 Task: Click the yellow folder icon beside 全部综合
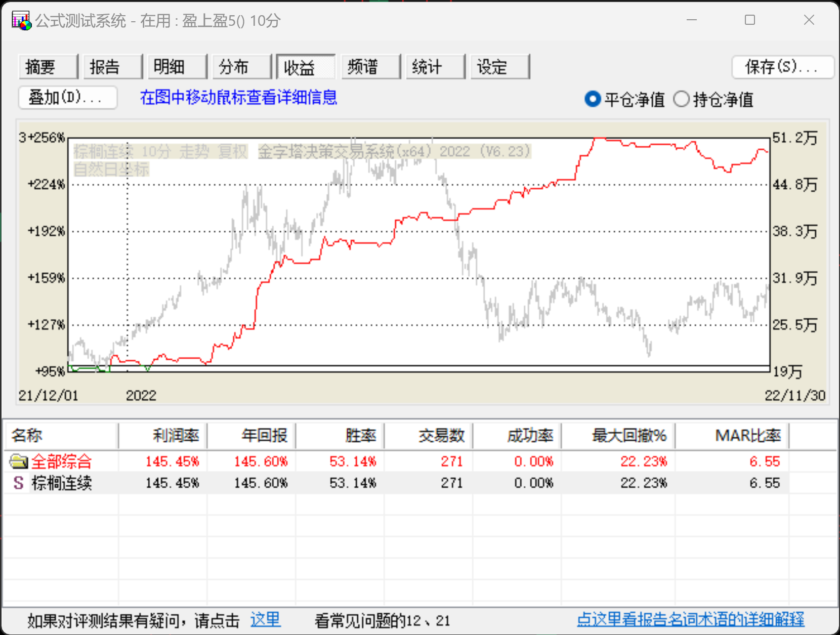click(x=19, y=461)
